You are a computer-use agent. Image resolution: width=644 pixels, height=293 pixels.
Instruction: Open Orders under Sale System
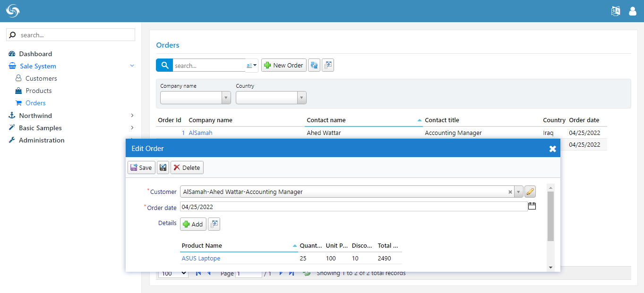35,103
